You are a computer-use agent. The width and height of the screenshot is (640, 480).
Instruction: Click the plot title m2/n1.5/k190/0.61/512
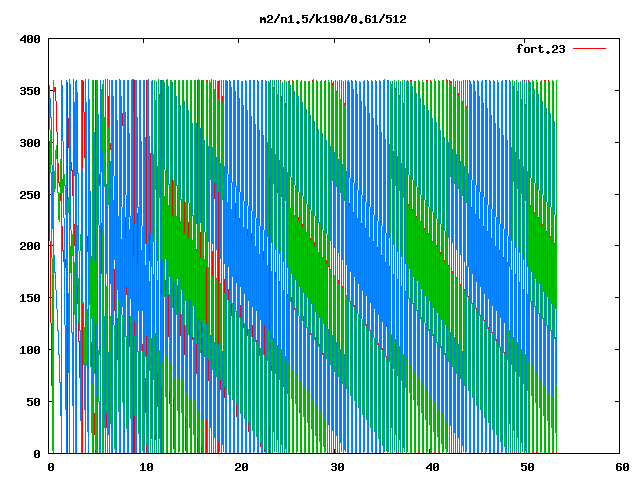click(x=333, y=19)
